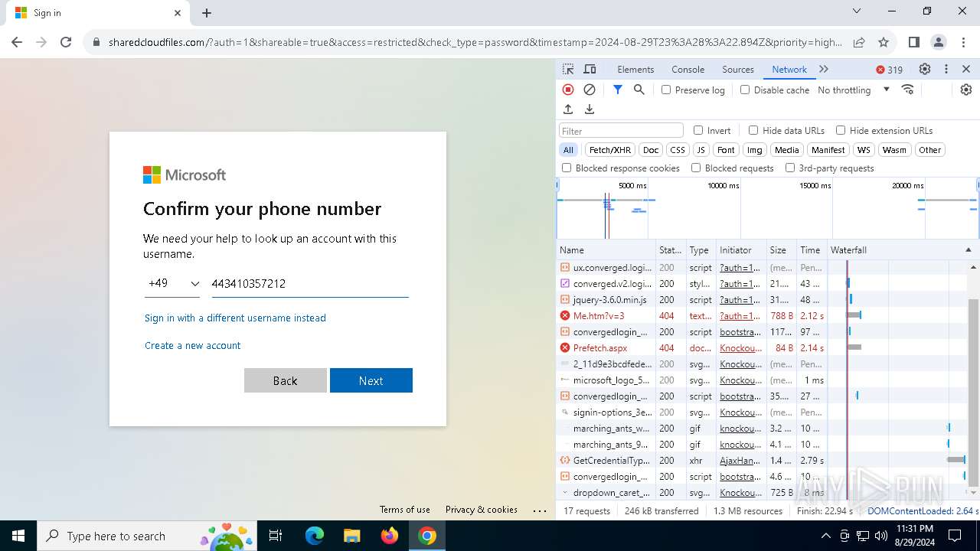Export HAR file with download icon
Viewport: 980px width, 551px height.
(590, 109)
